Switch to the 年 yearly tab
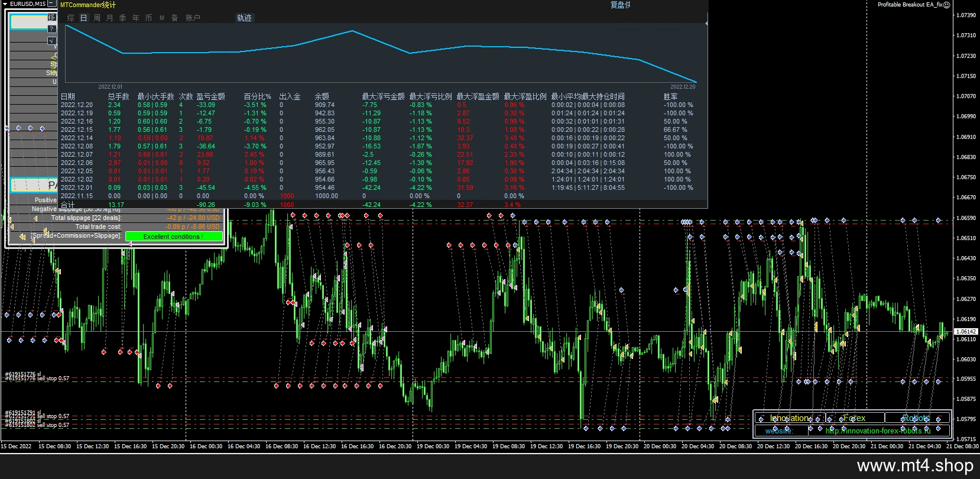The height and width of the screenshot is (479, 980). pos(136,18)
